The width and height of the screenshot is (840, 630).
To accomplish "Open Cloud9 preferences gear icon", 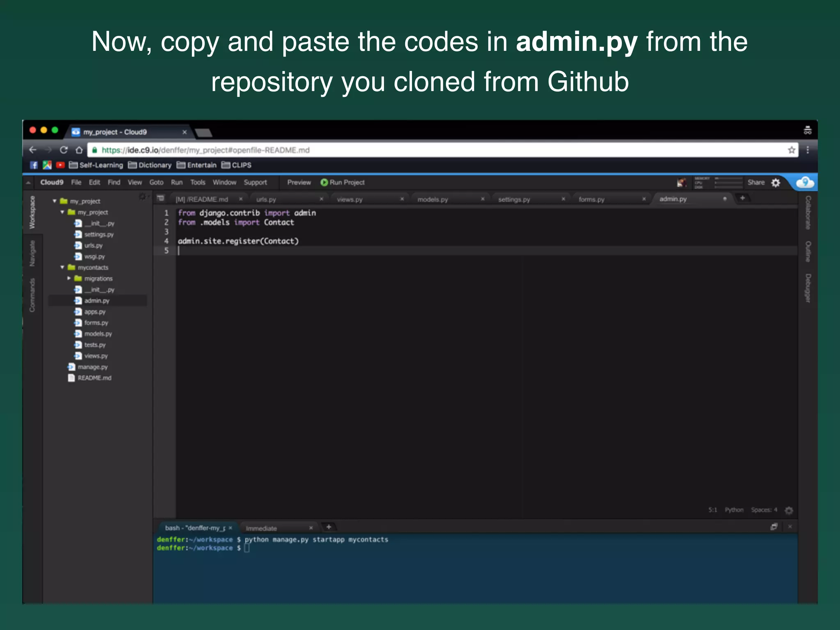I will click(x=776, y=183).
